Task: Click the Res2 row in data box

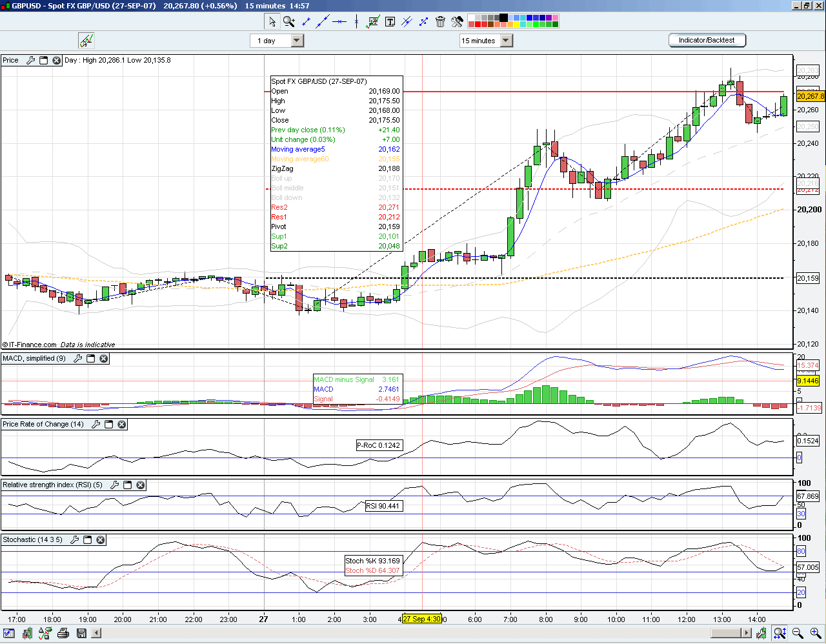Action: 336,207
